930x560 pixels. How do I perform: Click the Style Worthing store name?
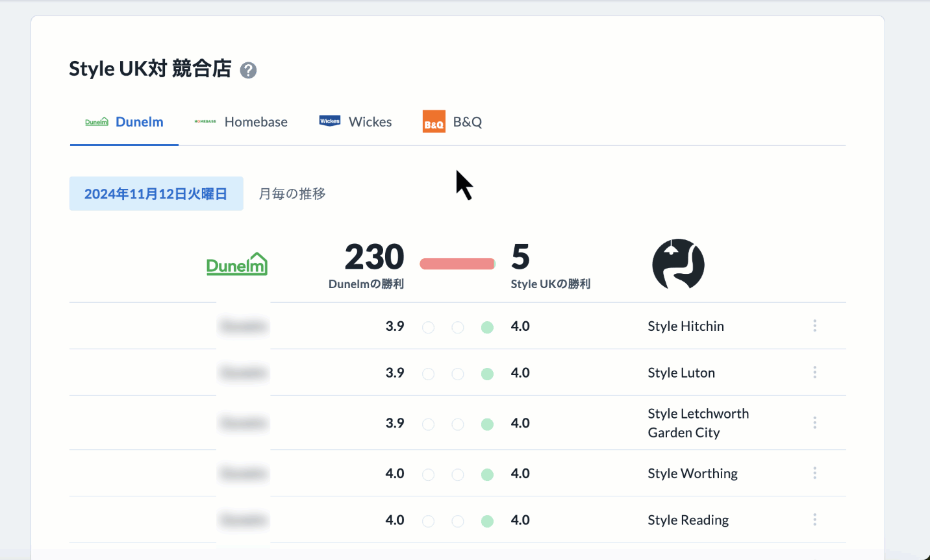(x=692, y=474)
